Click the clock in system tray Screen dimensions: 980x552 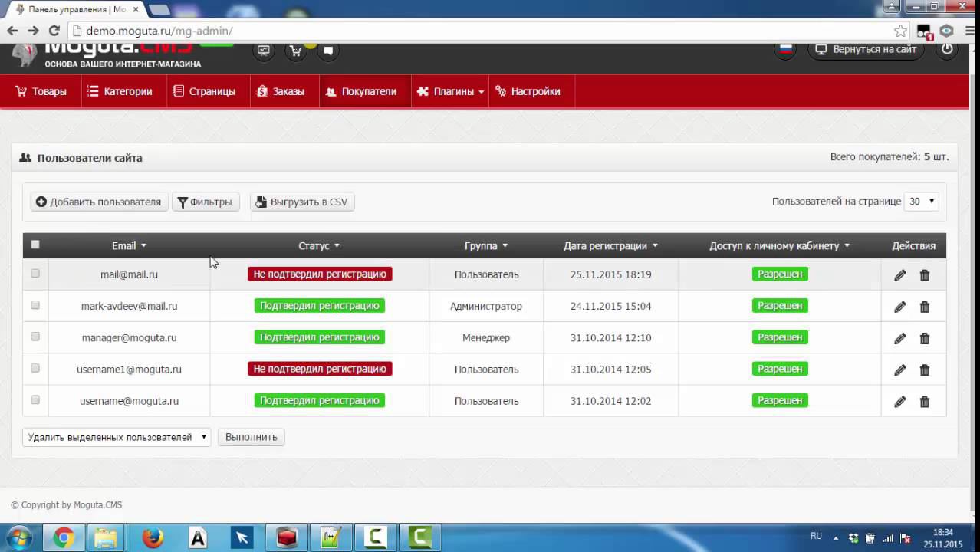coord(942,538)
